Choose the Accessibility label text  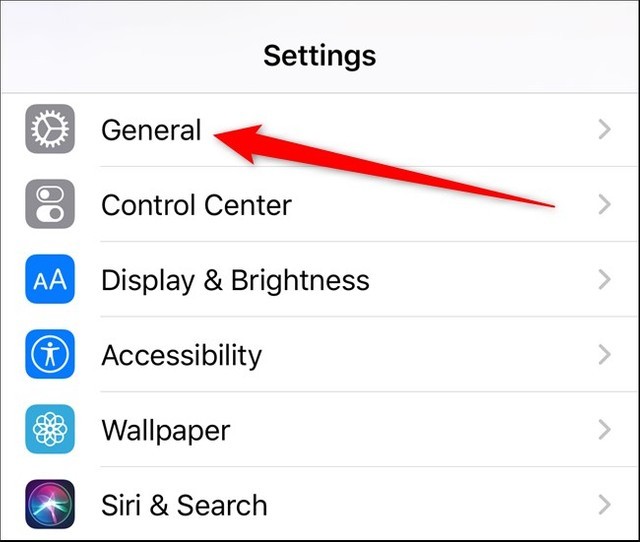(x=181, y=355)
